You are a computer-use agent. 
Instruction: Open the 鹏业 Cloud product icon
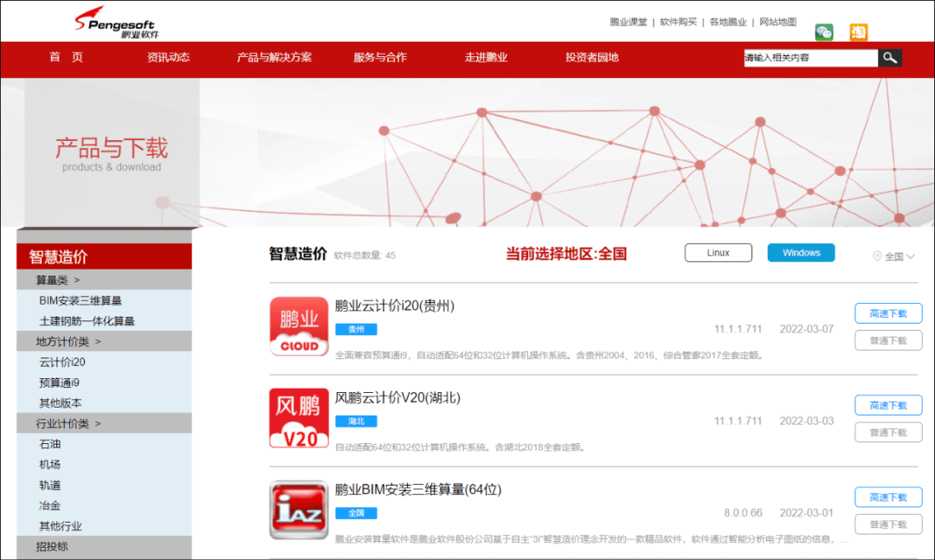coord(299,326)
